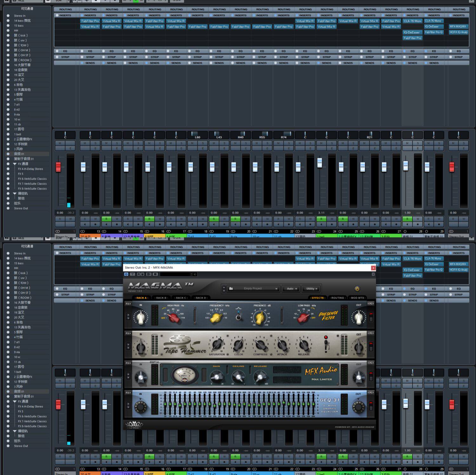The width and height of the screenshot is (476, 475).
Task: Click the Tape Hammer Attack knob
Action: coord(282,345)
